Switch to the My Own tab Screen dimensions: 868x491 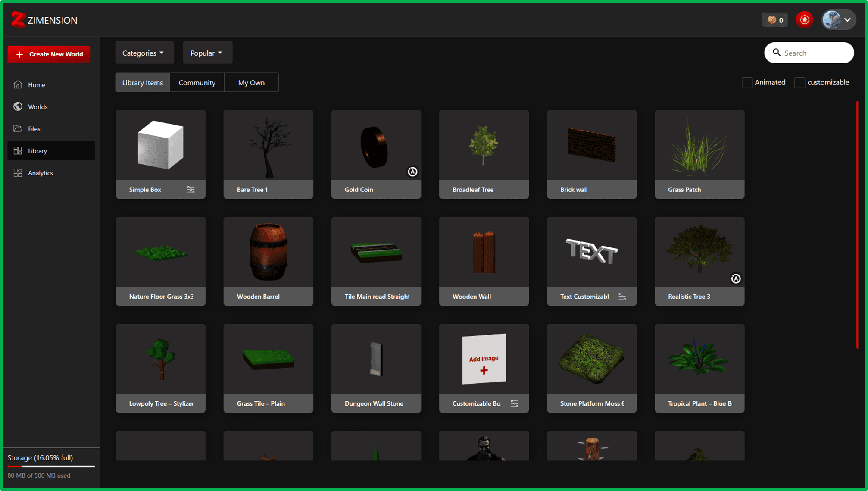coord(251,82)
